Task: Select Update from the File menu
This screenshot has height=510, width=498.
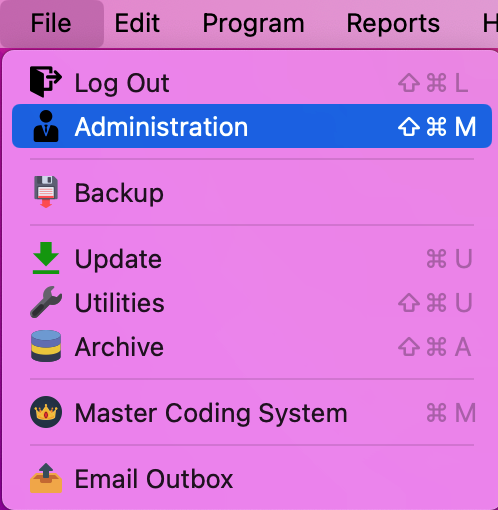Action: (252, 258)
